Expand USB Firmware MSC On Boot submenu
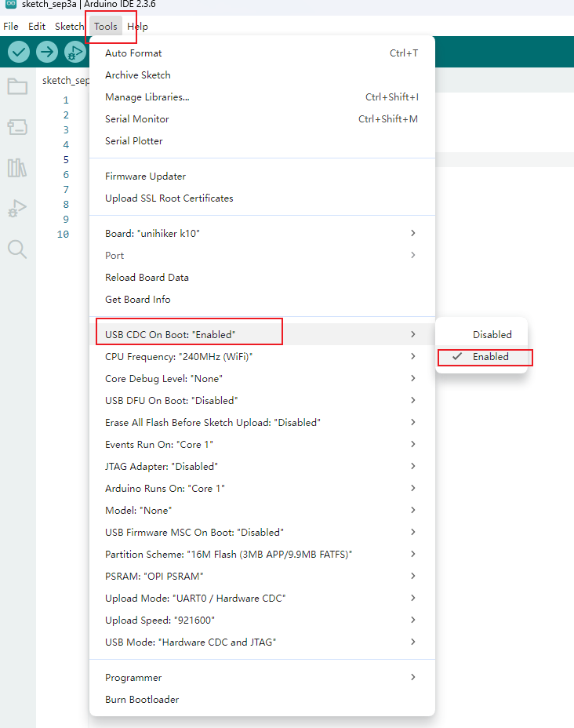Image resolution: width=574 pixels, height=728 pixels. pyautogui.click(x=262, y=532)
